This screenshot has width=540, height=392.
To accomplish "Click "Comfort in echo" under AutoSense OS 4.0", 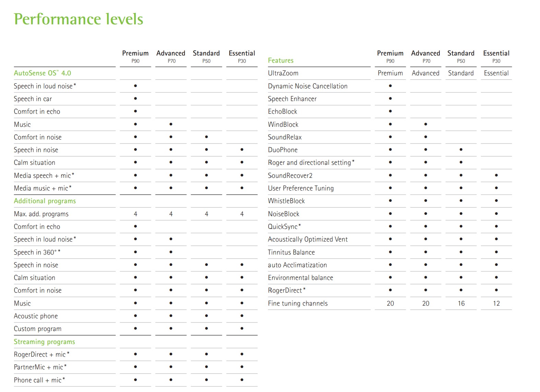I will tap(37, 111).
